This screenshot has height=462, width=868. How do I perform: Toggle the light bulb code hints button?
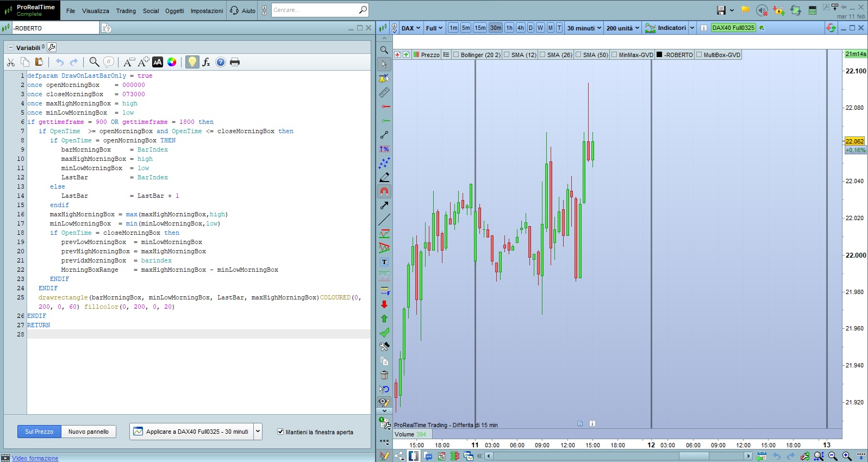point(192,62)
